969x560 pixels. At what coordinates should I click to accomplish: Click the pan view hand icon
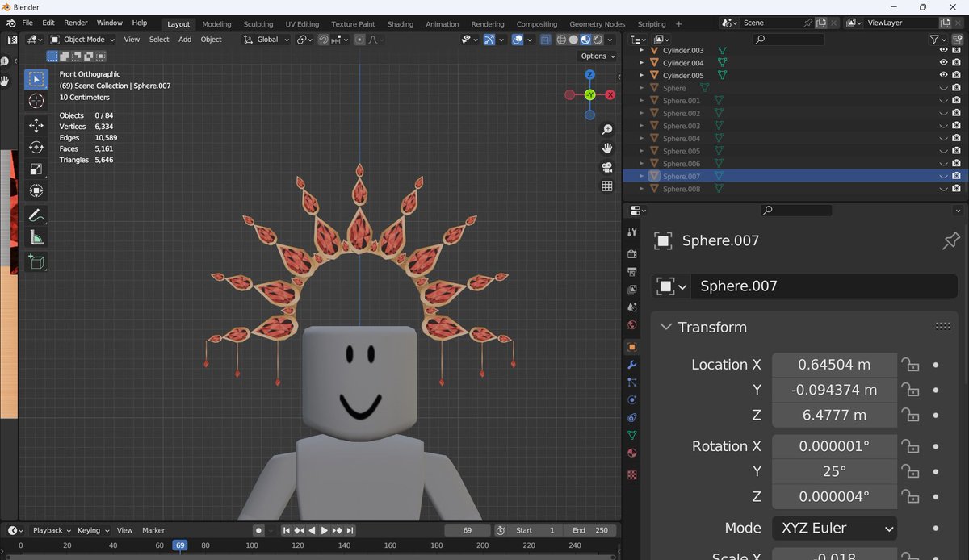(607, 148)
